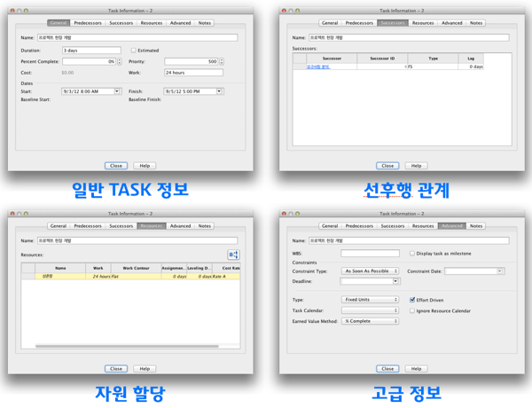This screenshot has height=408, width=532.
Task: Check Ignore Resource Calendar option
Action: pos(412,311)
